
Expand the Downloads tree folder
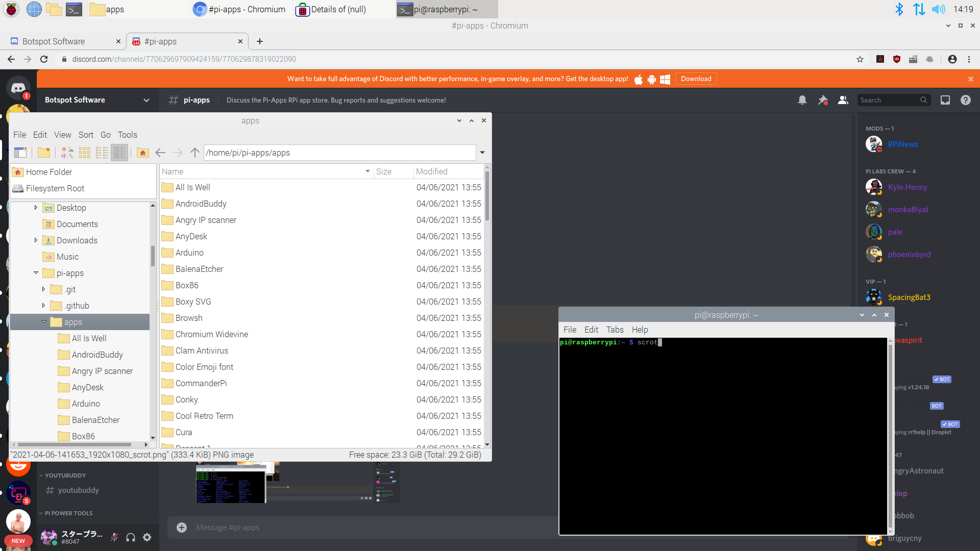point(36,240)
